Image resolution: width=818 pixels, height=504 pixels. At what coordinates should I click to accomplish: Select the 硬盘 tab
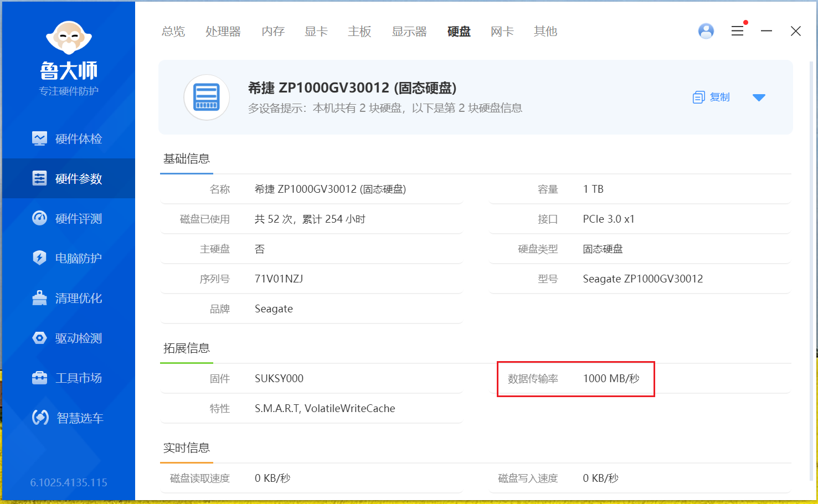point(459,32)
